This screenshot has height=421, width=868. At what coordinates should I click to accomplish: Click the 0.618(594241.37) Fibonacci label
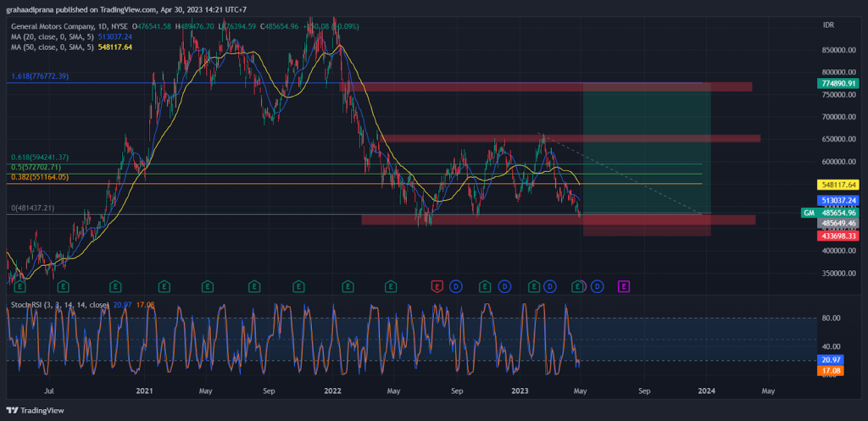coord(39,157)
